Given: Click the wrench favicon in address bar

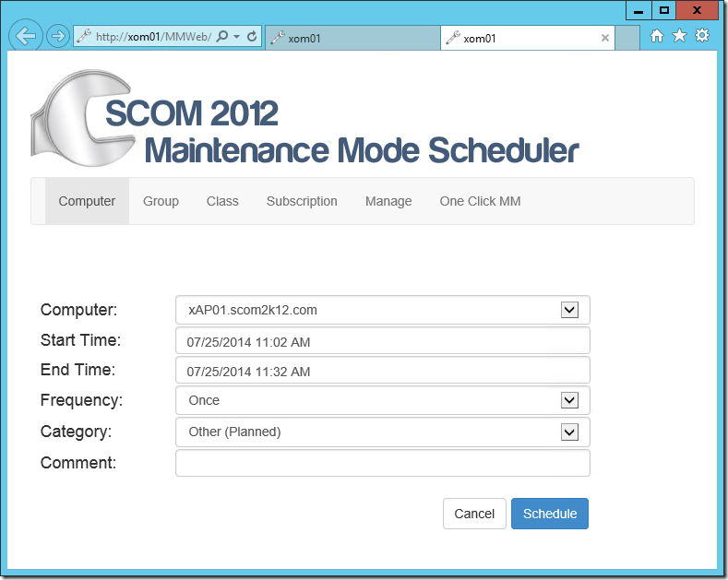Looking at the screenshot, I should pyautogui.click(x=84, y=36).
